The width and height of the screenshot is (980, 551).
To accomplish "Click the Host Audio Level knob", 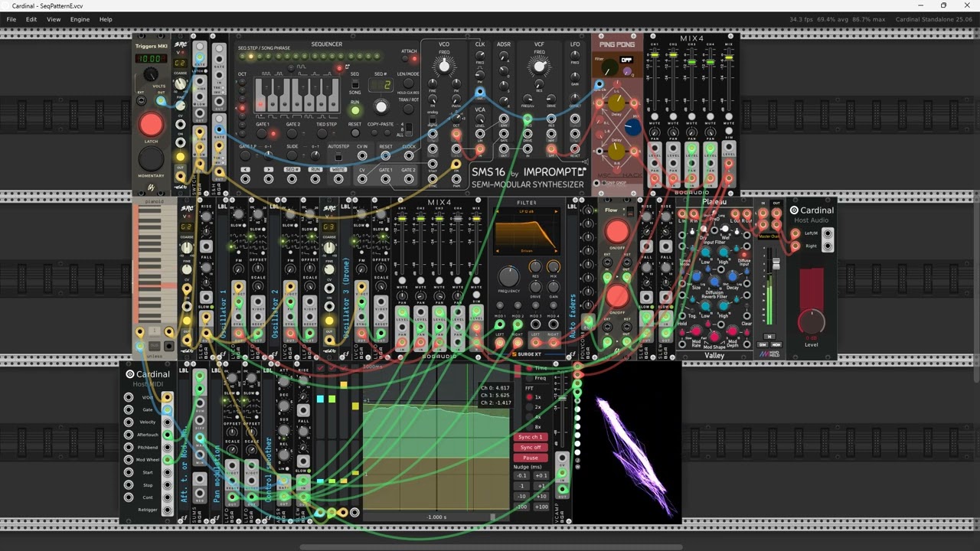I will point(811,321).
